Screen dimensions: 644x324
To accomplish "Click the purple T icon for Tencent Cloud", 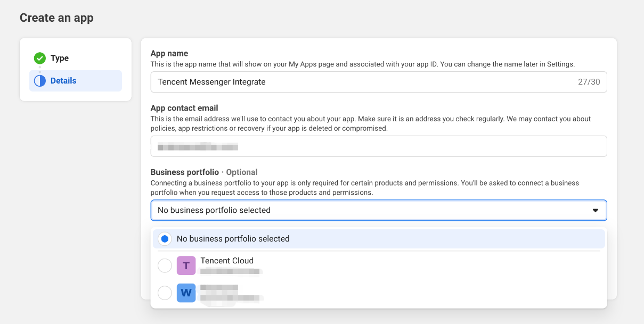I will coord(186,265).
